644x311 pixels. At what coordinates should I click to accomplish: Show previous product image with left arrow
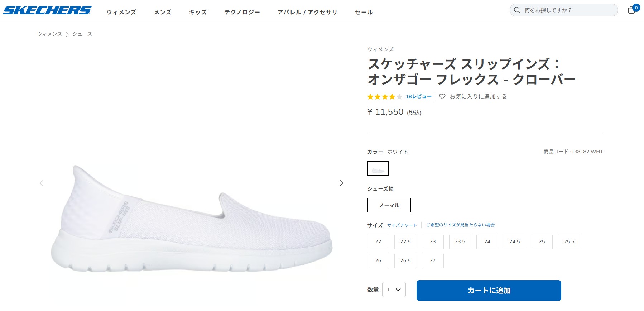pos(41,183)
